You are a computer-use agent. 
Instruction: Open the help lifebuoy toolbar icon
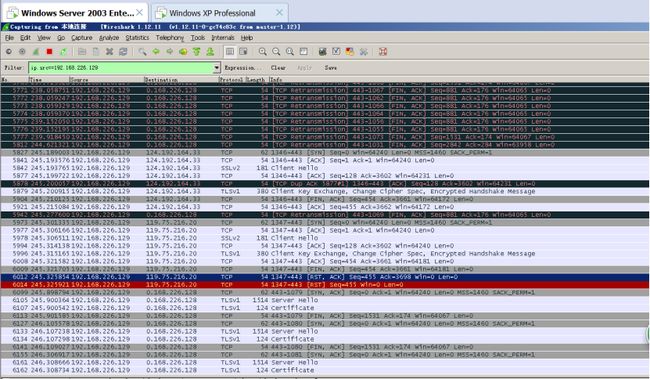pyautogui.click(x=383, y=52)
